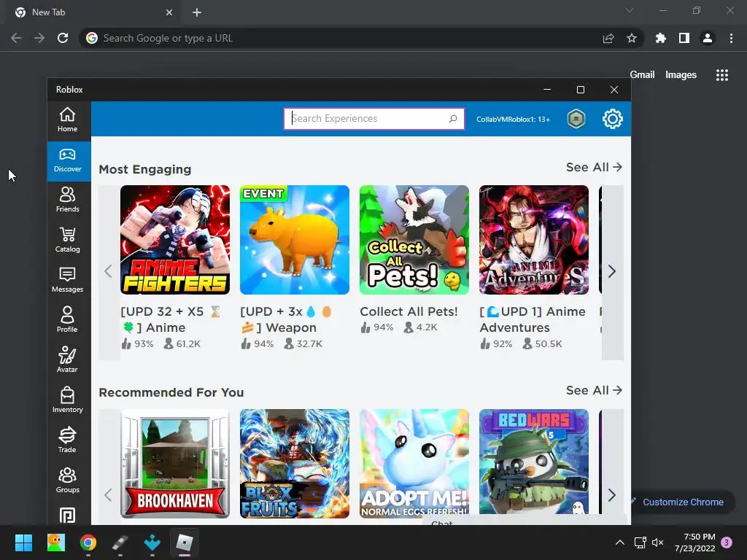Select the Discover sidebar item
Screen dimensions: 747x560
click(x=68, y=161)
